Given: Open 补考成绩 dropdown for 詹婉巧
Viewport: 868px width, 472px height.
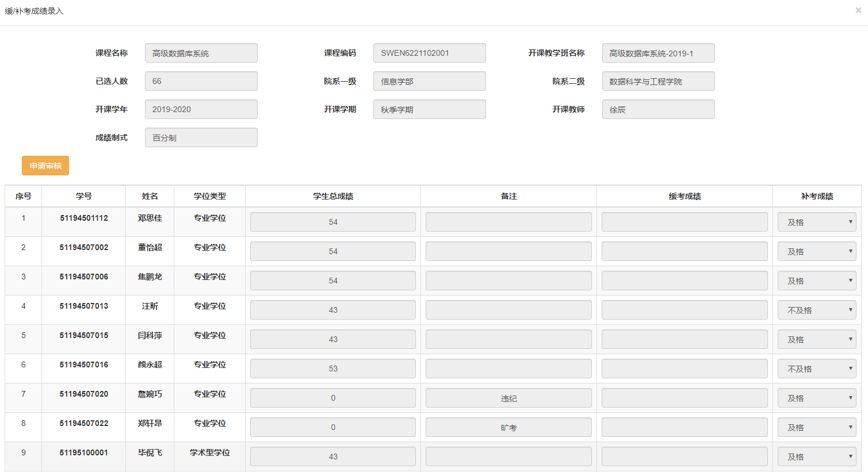Looking at the screenshot, I should (x=816, y=398).
